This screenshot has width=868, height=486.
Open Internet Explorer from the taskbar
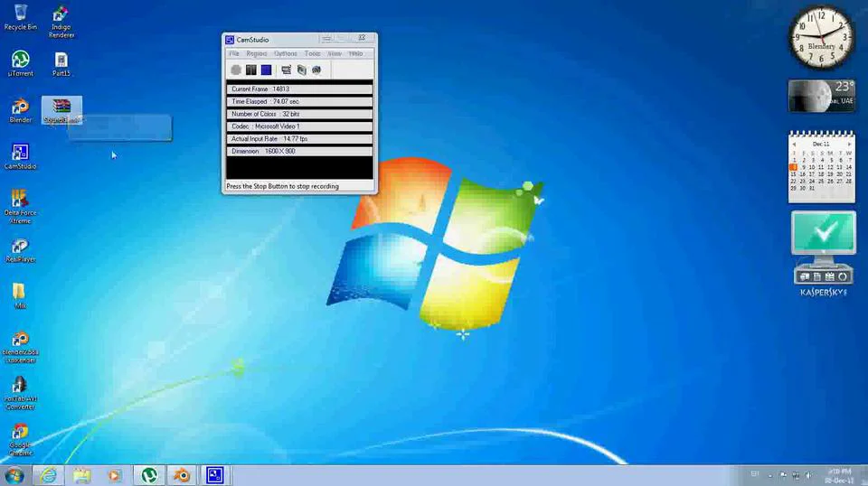[49, 475]
